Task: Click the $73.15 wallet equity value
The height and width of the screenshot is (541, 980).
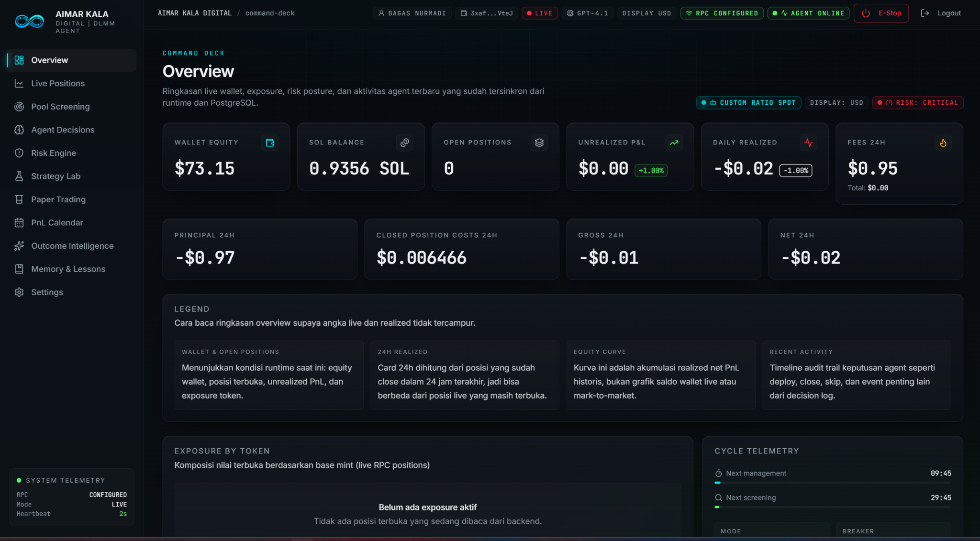Action: click(x=205, y=168)
